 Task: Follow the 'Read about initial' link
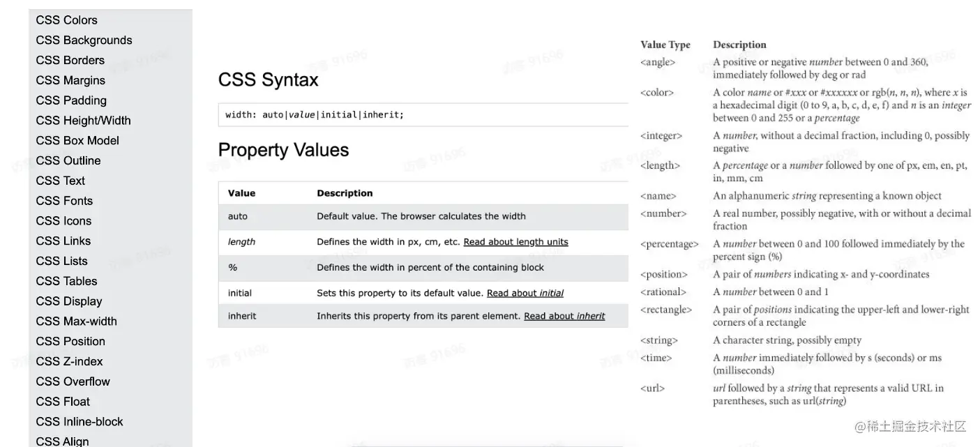pyautogui.click(x=525, y=293)
